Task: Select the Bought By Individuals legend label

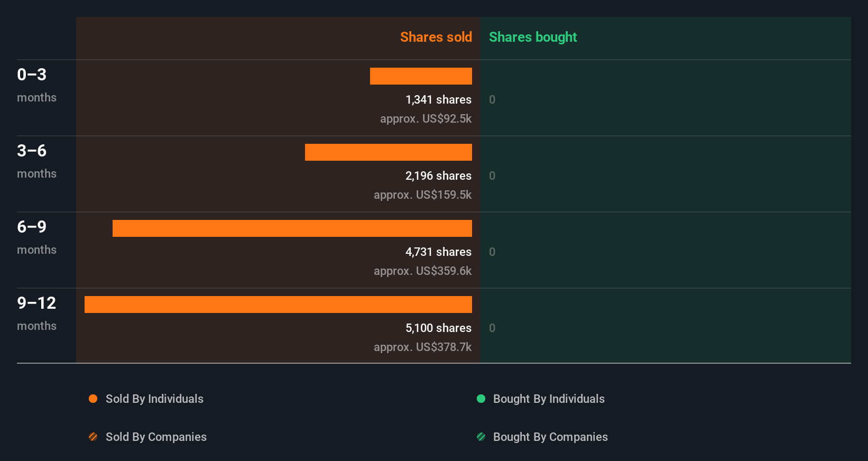Action: coord(549,399)
